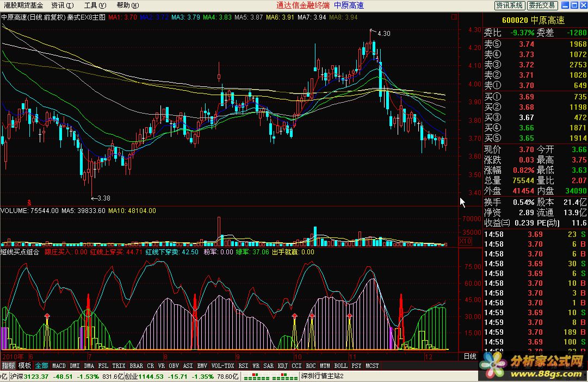The width and height of the screenshot is (588, 382).
Task: Switch to BRAR indicator
Action: 136,366
